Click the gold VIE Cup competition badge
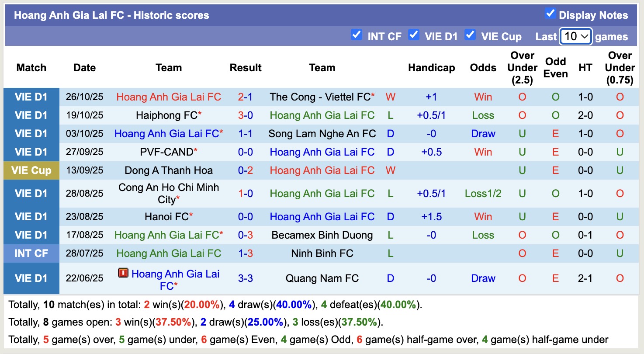 [31, 170]
